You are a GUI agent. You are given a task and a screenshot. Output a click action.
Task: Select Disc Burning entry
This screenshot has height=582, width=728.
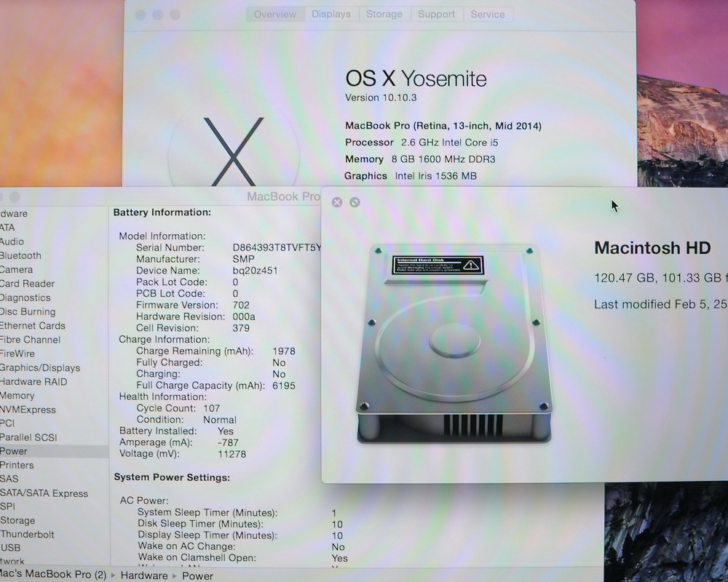(28, 311)
